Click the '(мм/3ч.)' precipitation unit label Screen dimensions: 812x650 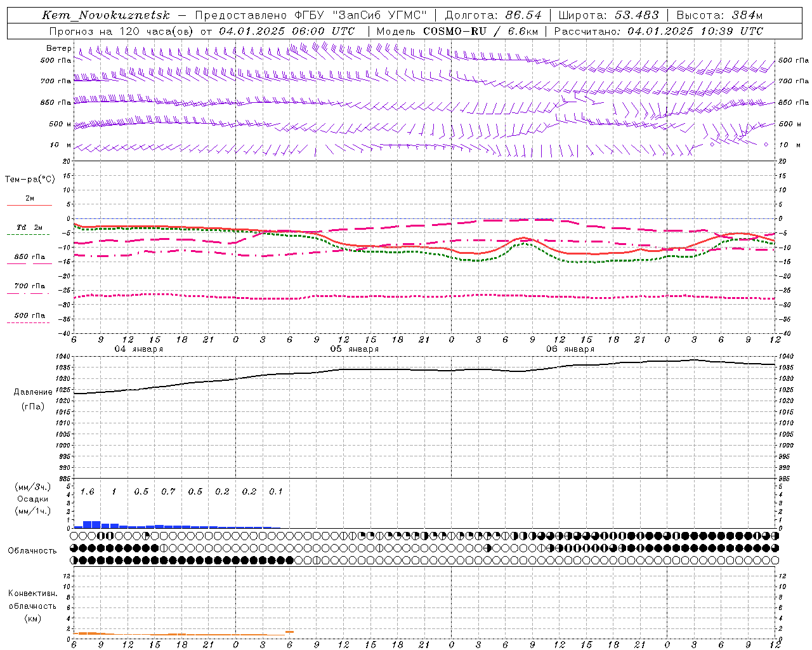[33, 487]
